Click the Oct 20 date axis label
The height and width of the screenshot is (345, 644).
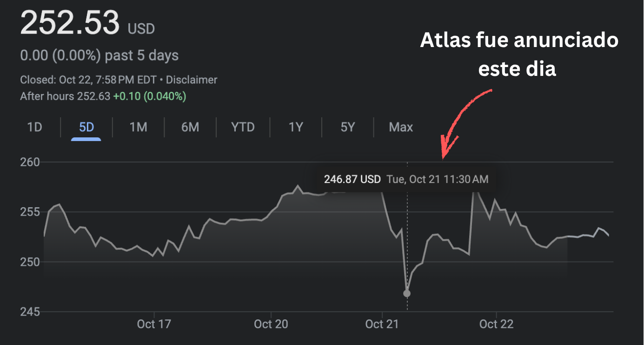click(x=271, y=324)
